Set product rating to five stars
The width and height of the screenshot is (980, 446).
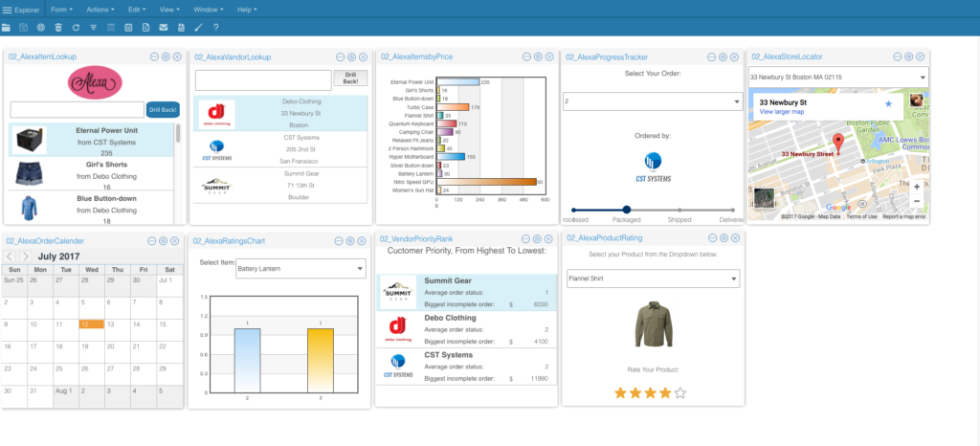[x=680, y=393]
